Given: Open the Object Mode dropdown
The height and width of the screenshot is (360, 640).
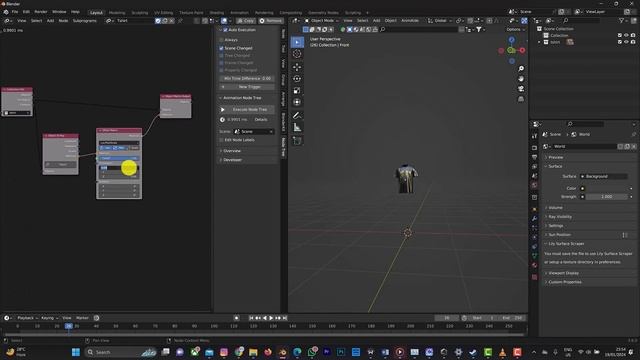Looking at the screenshot, I should click(322, 20).
